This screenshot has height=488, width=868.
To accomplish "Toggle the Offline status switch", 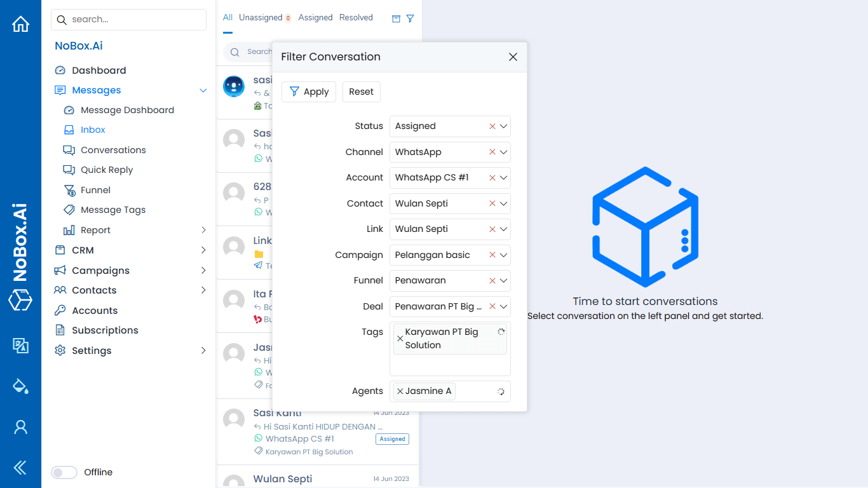I will 64,472.
